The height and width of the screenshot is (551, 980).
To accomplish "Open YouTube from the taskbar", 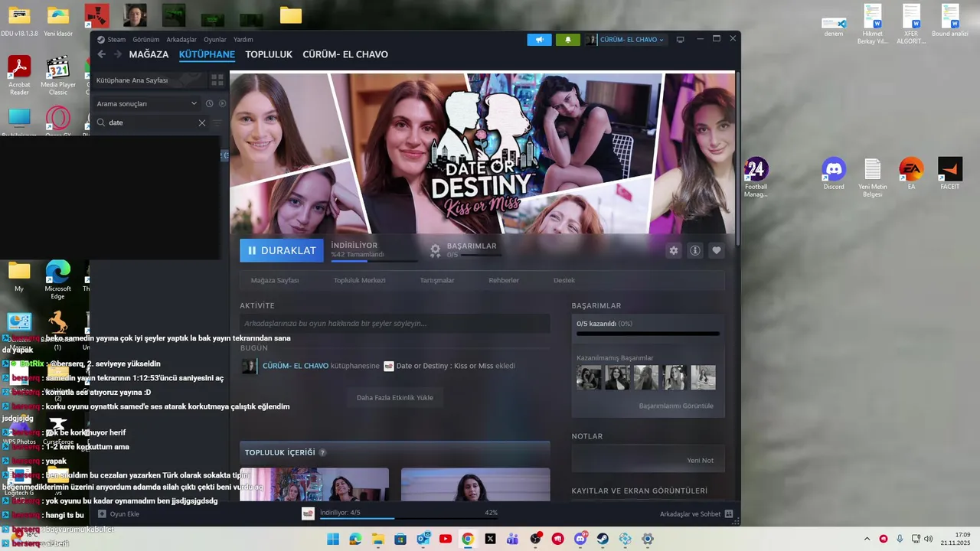I will (446, 539).
